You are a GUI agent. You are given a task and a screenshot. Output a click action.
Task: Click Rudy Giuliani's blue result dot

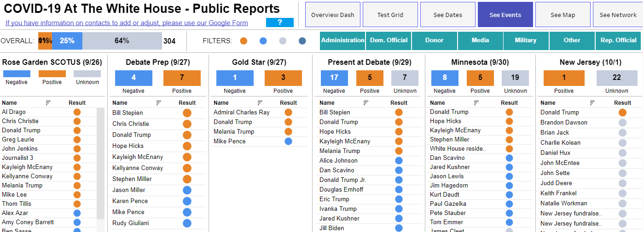coord(187,223)
